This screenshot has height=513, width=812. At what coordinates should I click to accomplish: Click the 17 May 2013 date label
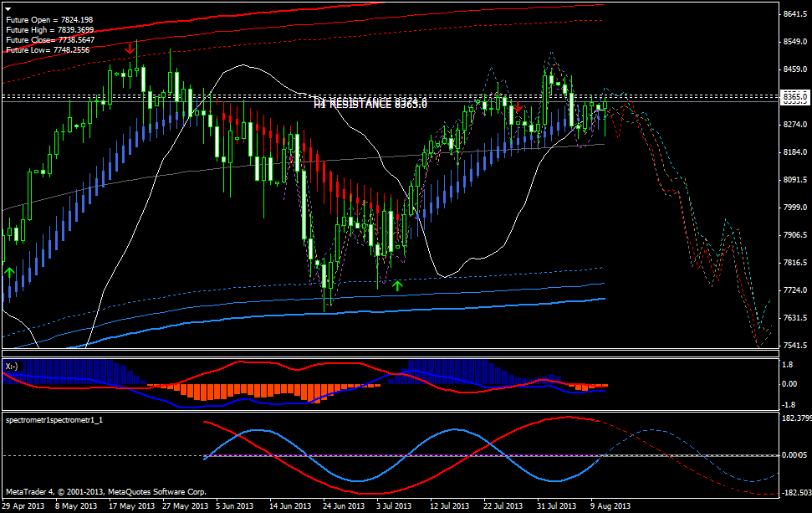click(131, 505)
